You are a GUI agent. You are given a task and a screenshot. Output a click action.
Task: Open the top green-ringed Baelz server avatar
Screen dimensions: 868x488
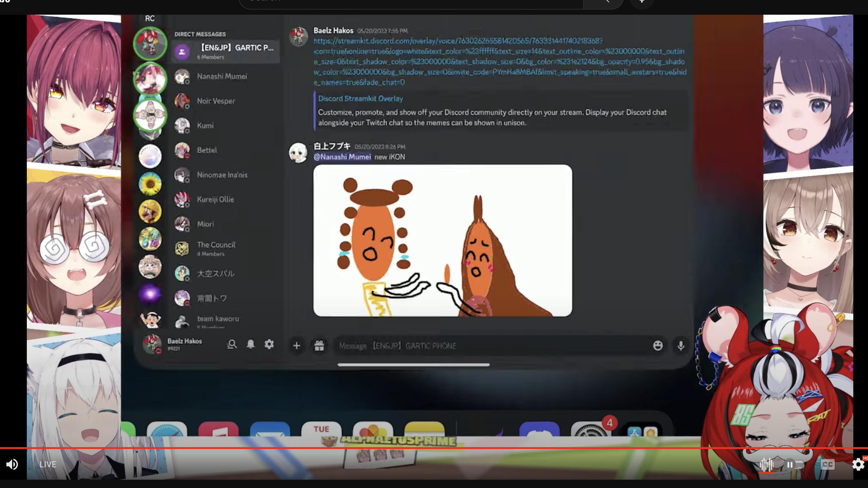pyautogui.click(x=150, y=44)
